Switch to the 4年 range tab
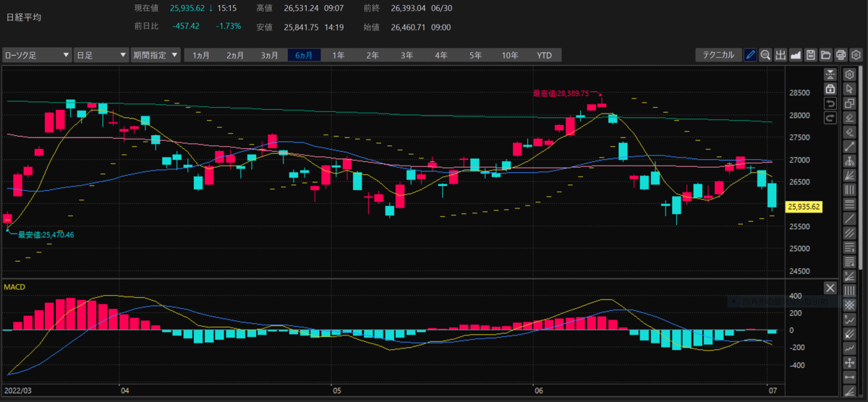The width and height of the screenshot is (868, 402). [441, 55]
